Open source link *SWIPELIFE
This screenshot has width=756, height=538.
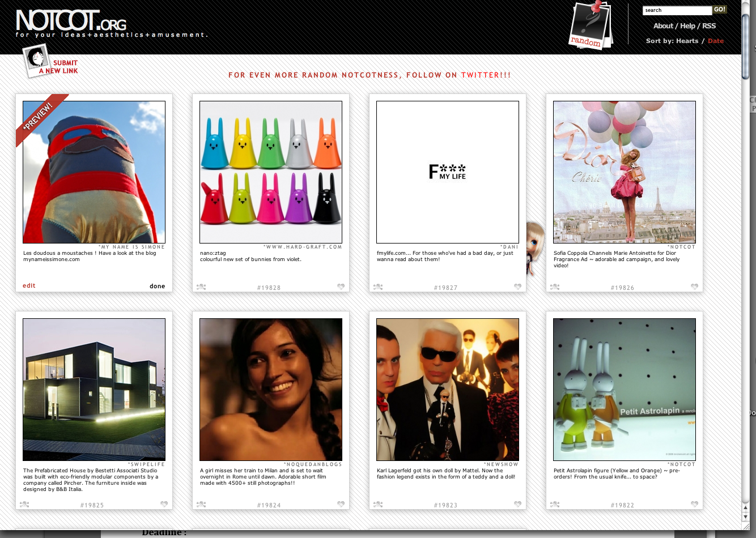coord(147,464)
